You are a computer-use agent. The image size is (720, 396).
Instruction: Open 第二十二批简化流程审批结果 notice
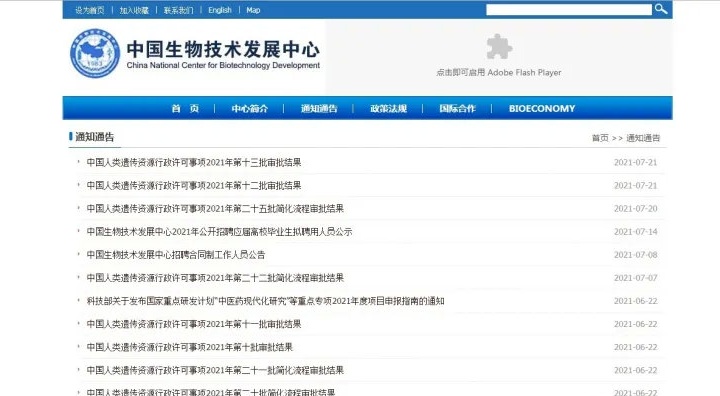(x=215, y=277)
